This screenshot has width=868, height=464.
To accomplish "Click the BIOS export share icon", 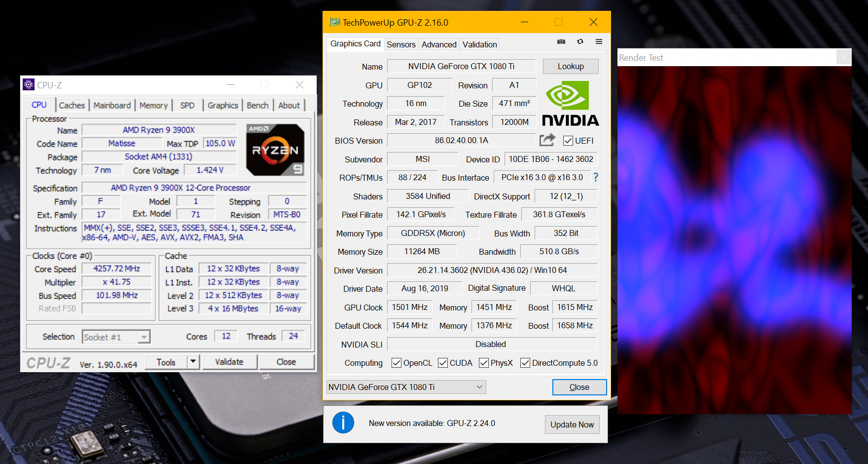I will pyautogui.click(x=547, y=140).
